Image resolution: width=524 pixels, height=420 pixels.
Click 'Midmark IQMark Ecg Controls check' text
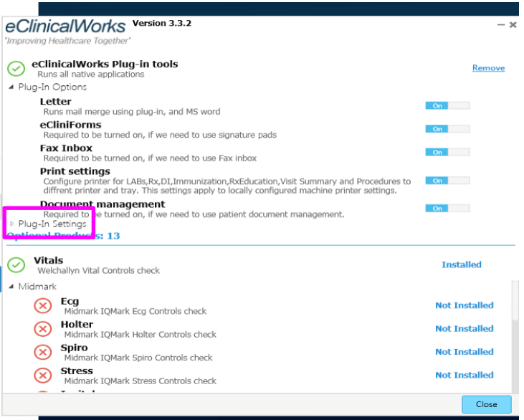(x=135, y=311)
